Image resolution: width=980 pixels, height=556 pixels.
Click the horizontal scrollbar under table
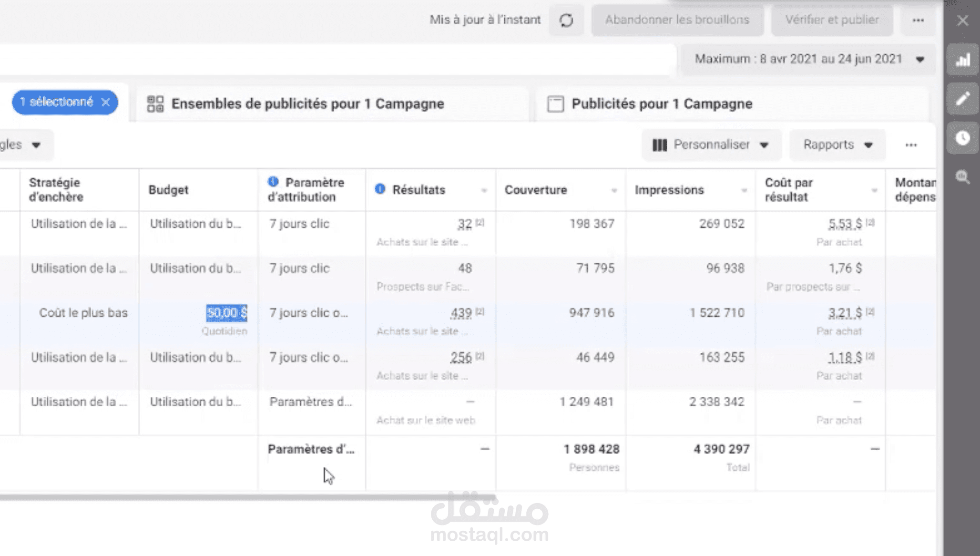tap(248, 497)
